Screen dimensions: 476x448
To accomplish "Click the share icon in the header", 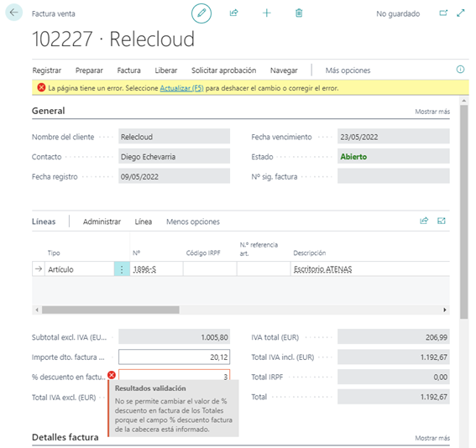I will coord(233,13).
